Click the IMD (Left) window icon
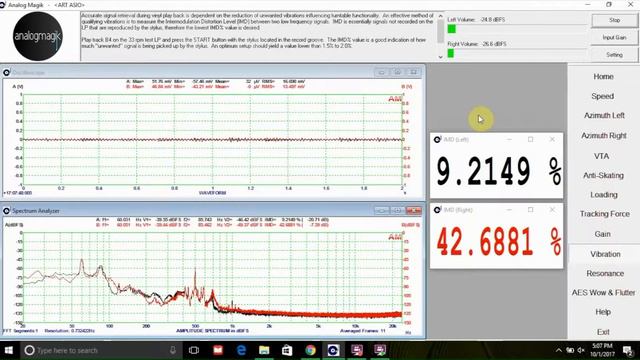 click(x=437, y=139)
